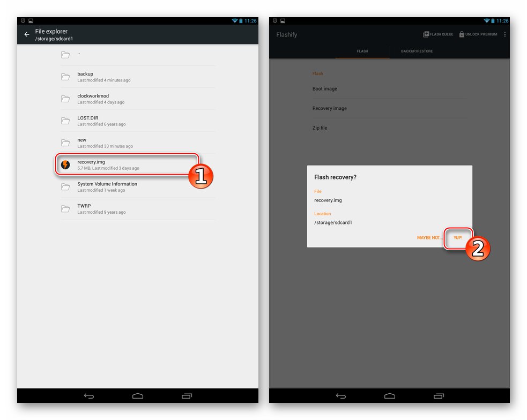527x420 pixels.
Task: Open the folder named new
Action: click(x=138, y=143)
